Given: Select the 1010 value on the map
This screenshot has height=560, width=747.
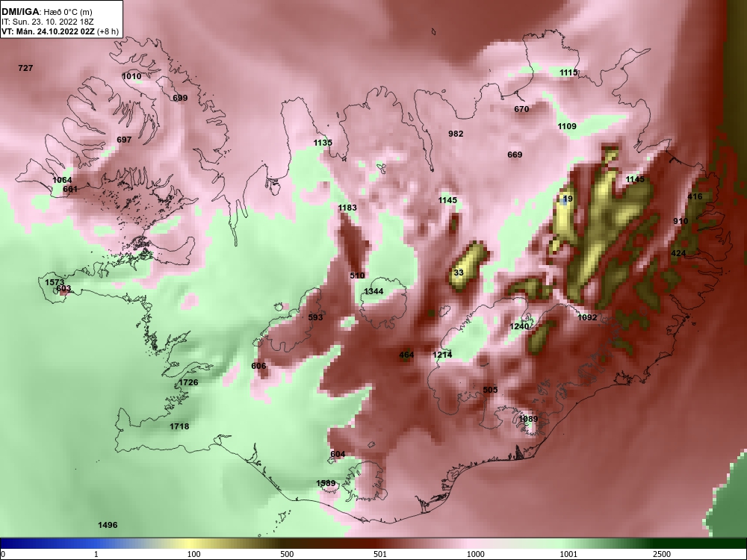Looking at the screenshot, I should point(131,76).
